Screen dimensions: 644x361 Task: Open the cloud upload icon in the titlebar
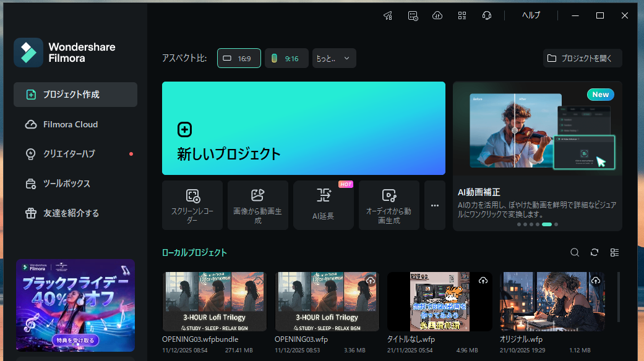click(437, 15)
